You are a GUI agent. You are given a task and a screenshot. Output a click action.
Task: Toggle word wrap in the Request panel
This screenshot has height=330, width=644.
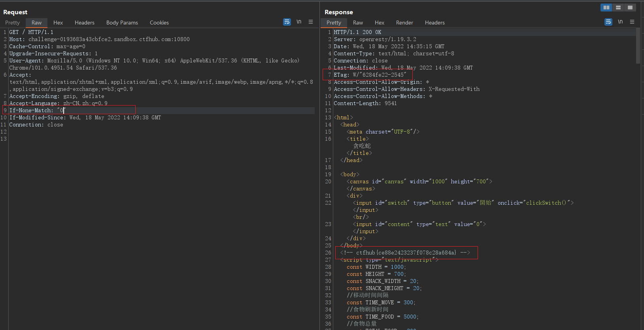click(x=287, y=22)
